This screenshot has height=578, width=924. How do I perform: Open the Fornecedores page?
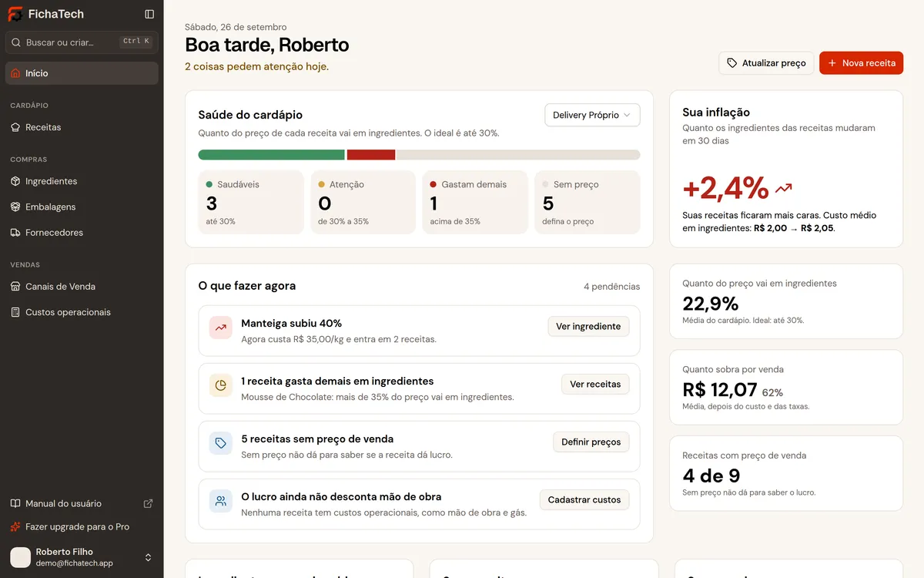pos(82,233)
